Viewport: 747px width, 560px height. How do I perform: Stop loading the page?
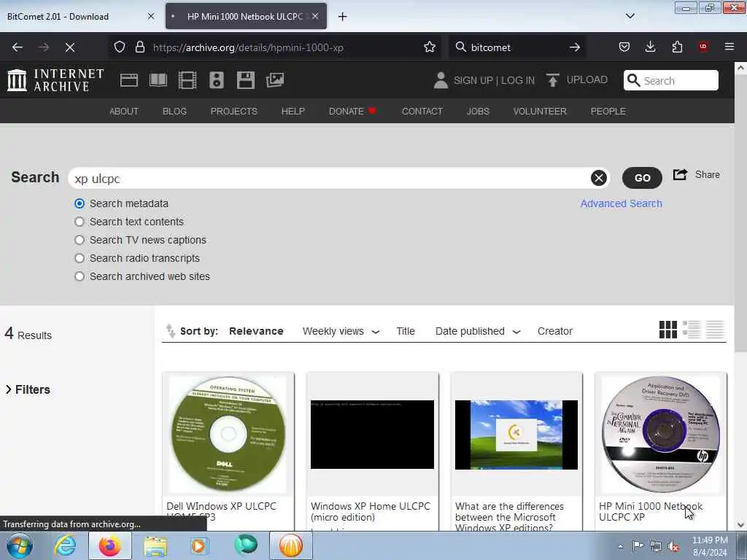[70, 47]
